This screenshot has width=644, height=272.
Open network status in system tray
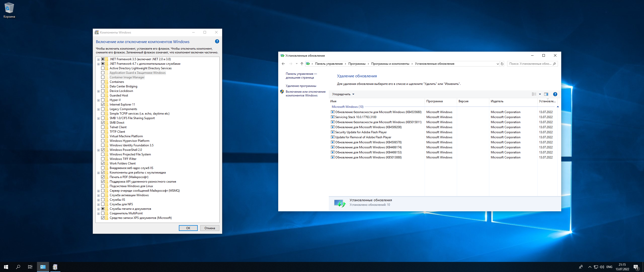tap(596, 267)
